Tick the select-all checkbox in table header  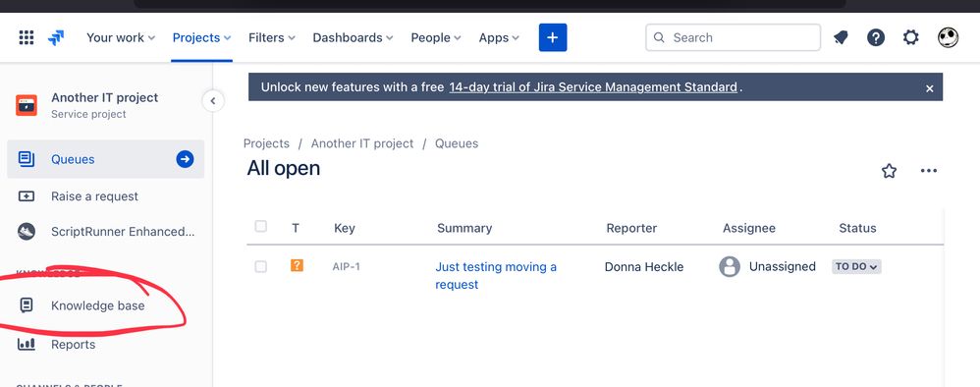(260, 226)
